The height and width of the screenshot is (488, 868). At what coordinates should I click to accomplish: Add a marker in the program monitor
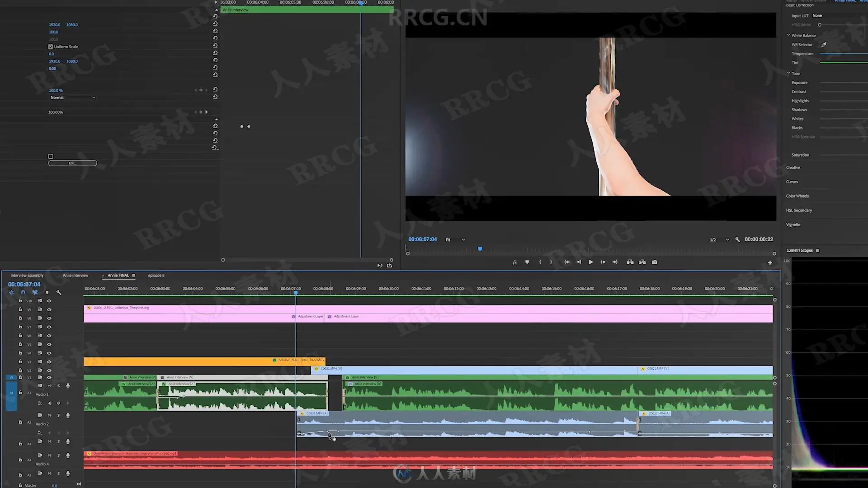[527, 262]
